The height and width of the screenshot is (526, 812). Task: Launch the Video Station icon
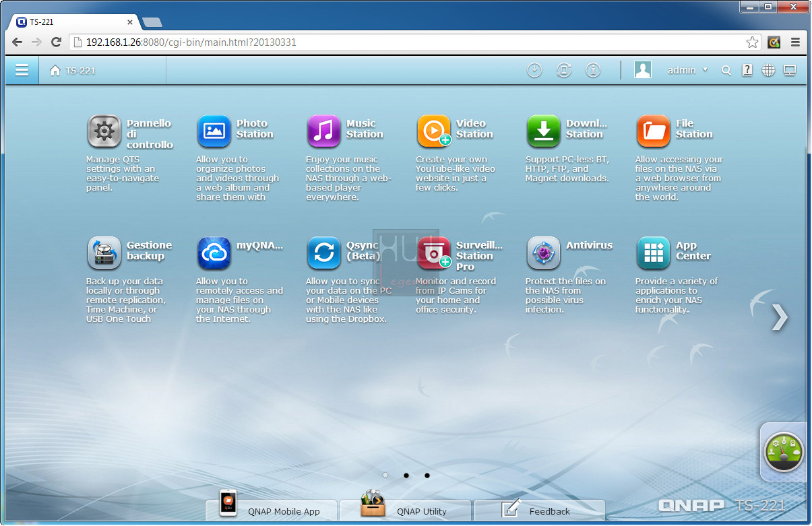point(434,131)
